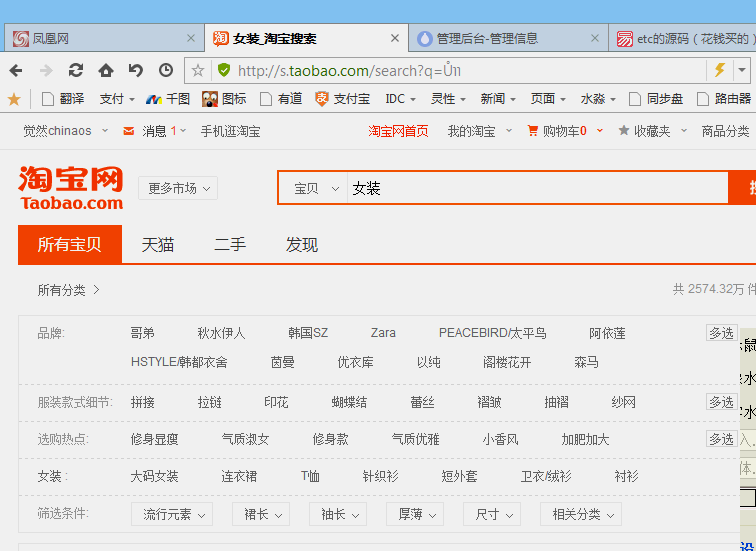Filter by brand Zara
756x551 pixels.
(x=383, y=333)
